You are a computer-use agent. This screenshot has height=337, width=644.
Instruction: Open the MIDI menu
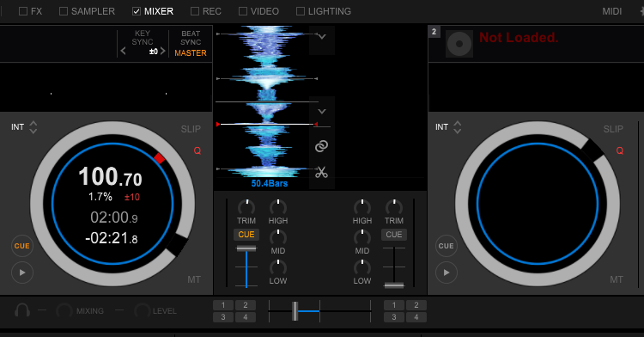tap(612, 11)
